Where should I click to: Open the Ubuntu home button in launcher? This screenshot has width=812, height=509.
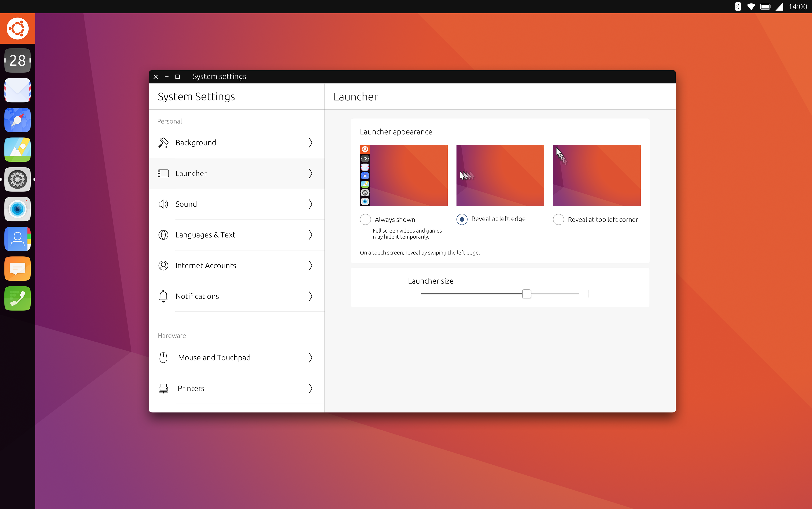tap(18, 29)
